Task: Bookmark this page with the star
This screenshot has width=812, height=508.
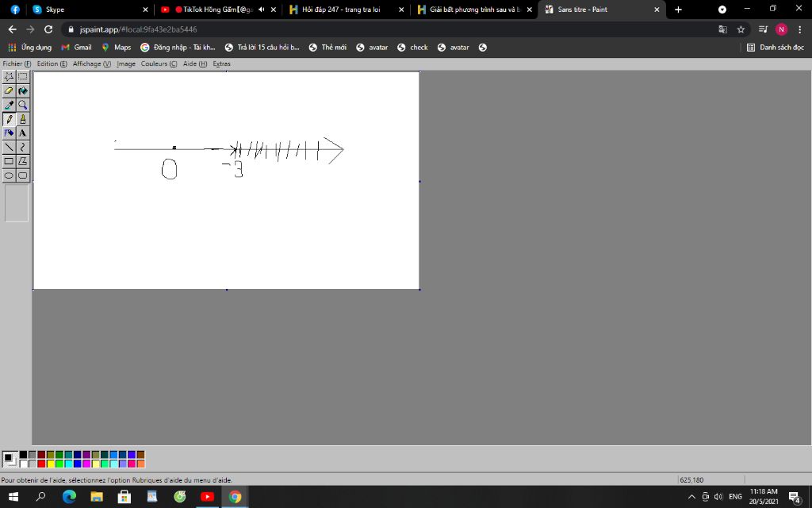Action: 741,29
